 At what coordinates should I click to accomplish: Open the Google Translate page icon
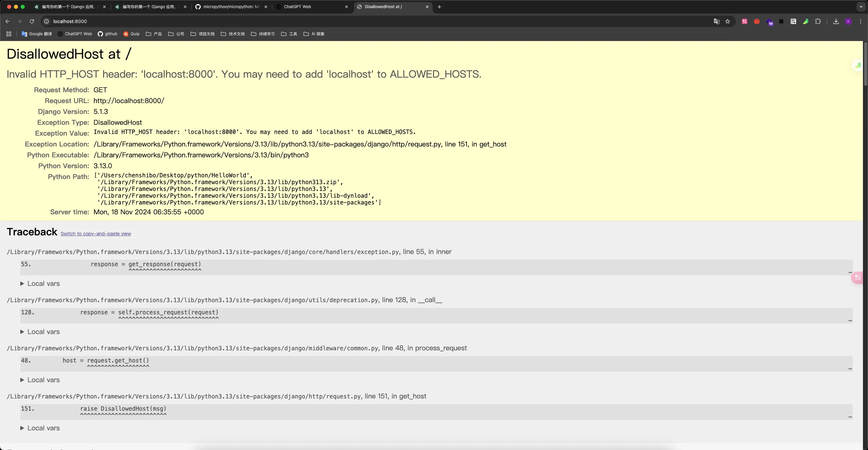(716, 21)
